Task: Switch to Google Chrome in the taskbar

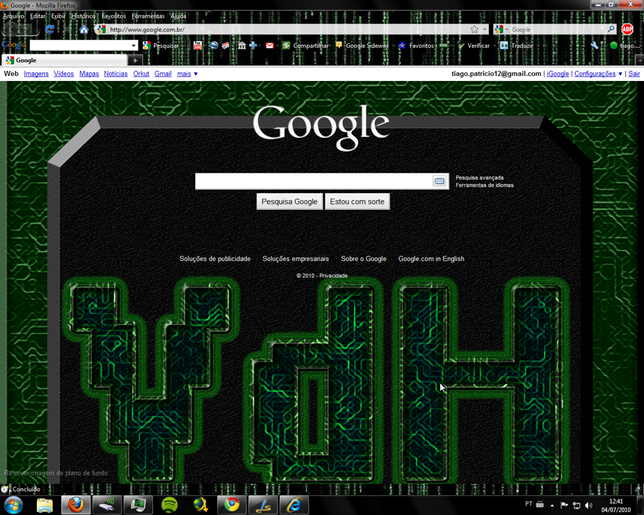Action: click(x=232, y=505)
